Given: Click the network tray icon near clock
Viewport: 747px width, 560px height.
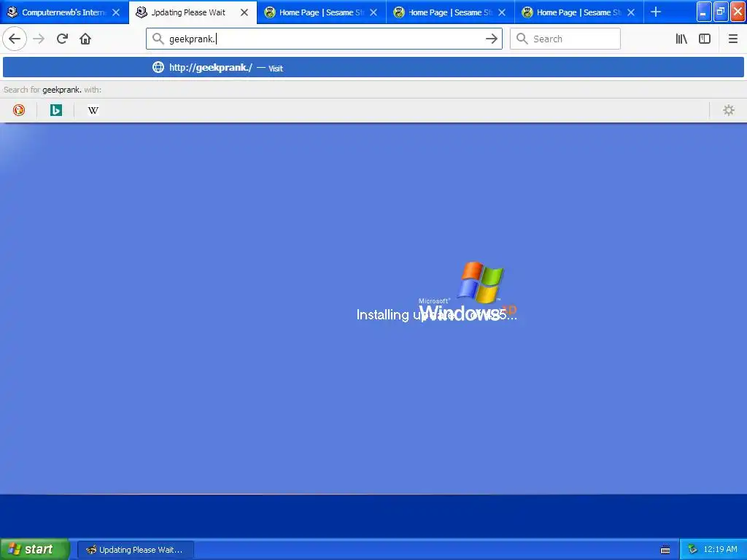Looking at the screenshot, I should (x=693, y=550).
